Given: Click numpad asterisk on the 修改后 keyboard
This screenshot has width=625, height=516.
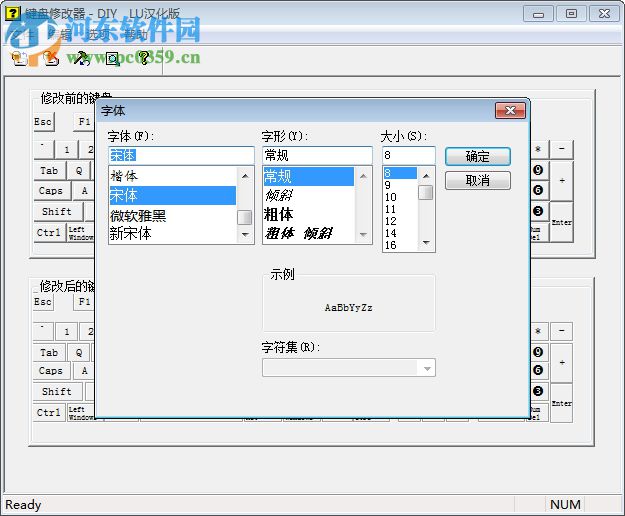Looking at the screenshot, I should (x=539, y=331).
